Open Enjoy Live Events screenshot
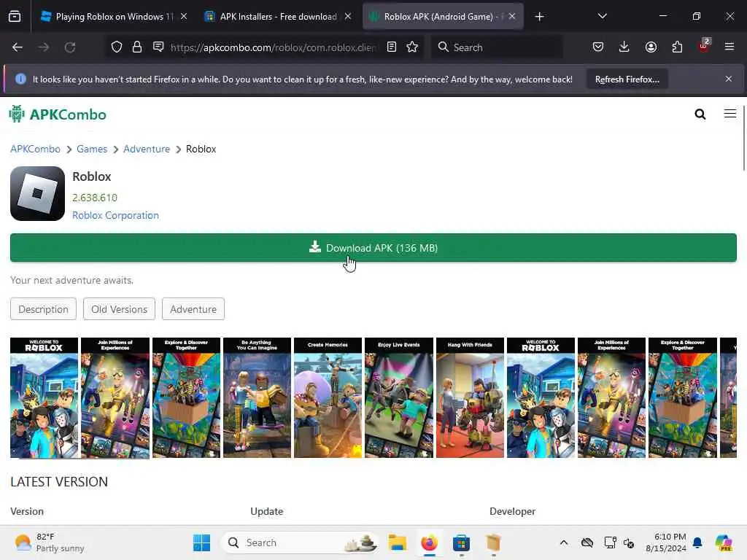 click(x=399, y=397)
